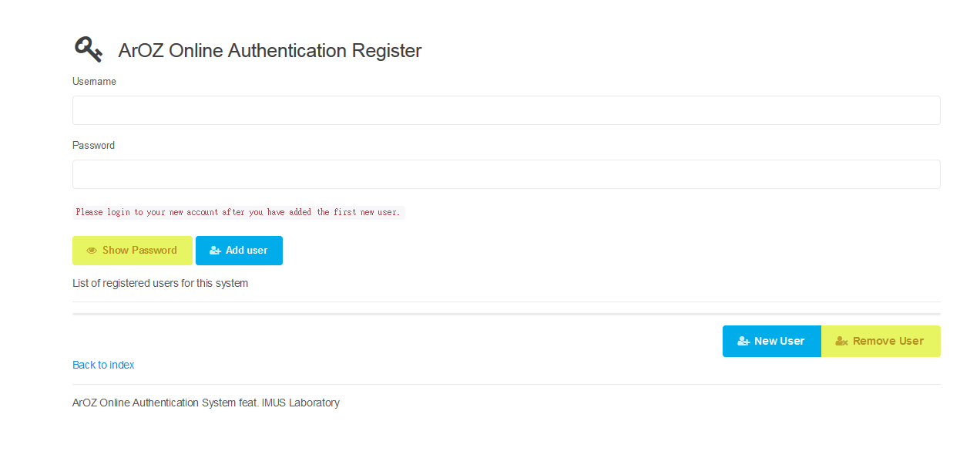Click the eye icon on Show Password
980x465 pixels.
pos(92,251)
